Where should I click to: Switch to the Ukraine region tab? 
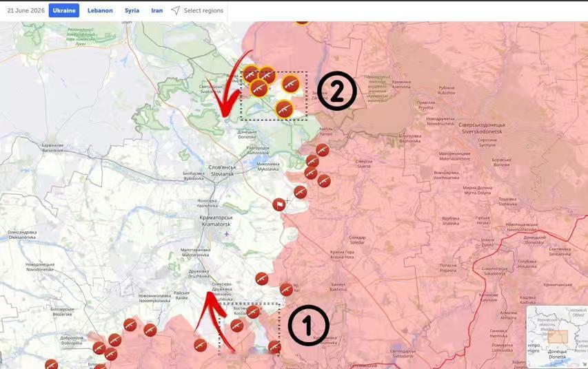click(63, 10)
